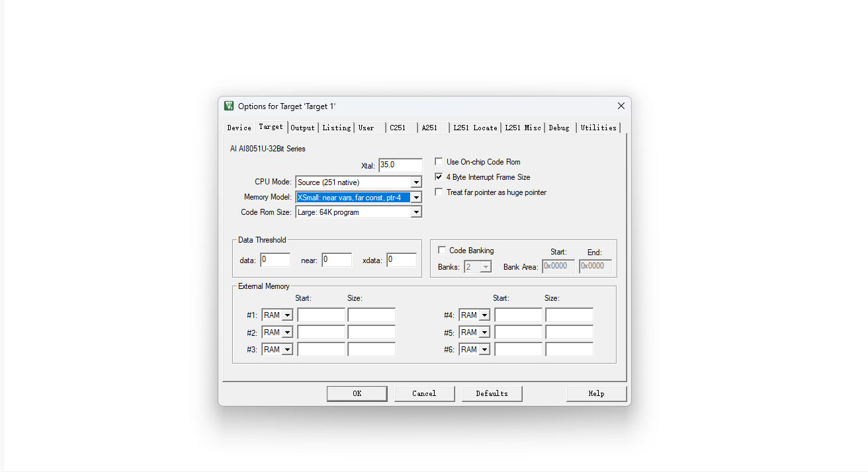Open the Banks dropdown
Screen dimensions: 868x472
pos(486,266)
